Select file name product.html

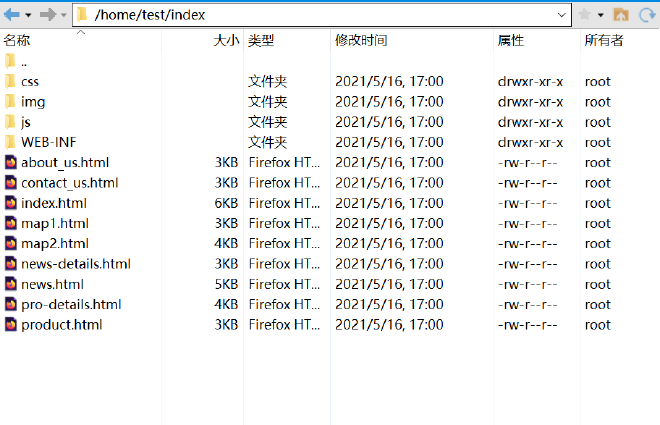(x=61, y=325)
